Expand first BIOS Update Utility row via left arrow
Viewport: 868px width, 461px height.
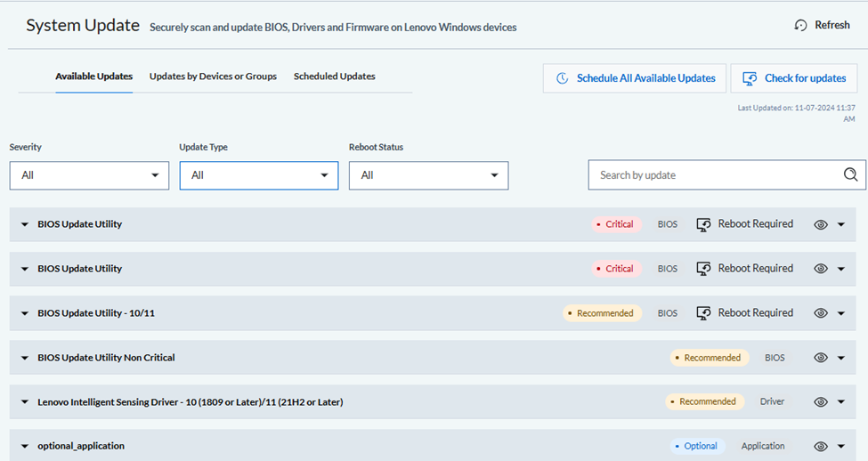[24, 224]
